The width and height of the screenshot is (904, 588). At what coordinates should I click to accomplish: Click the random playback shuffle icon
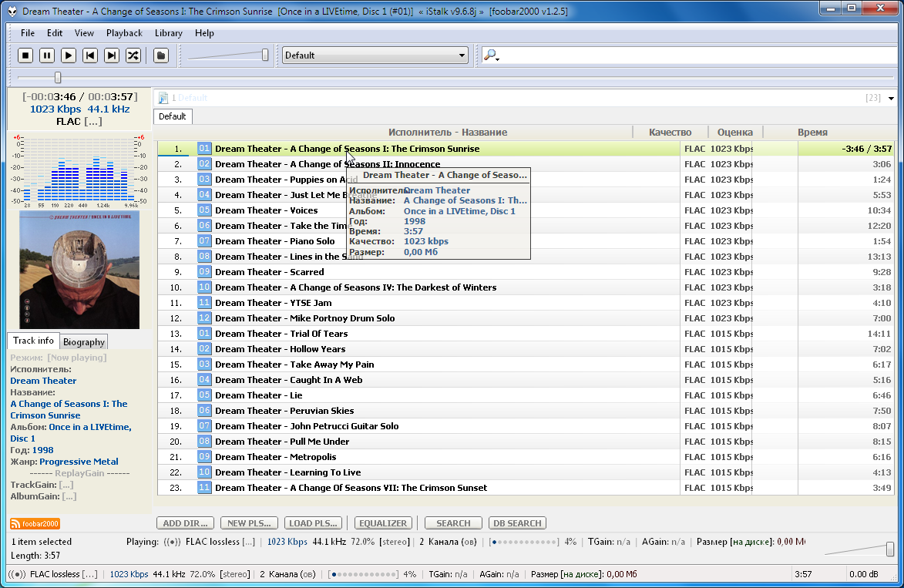(x=133, y=55)
